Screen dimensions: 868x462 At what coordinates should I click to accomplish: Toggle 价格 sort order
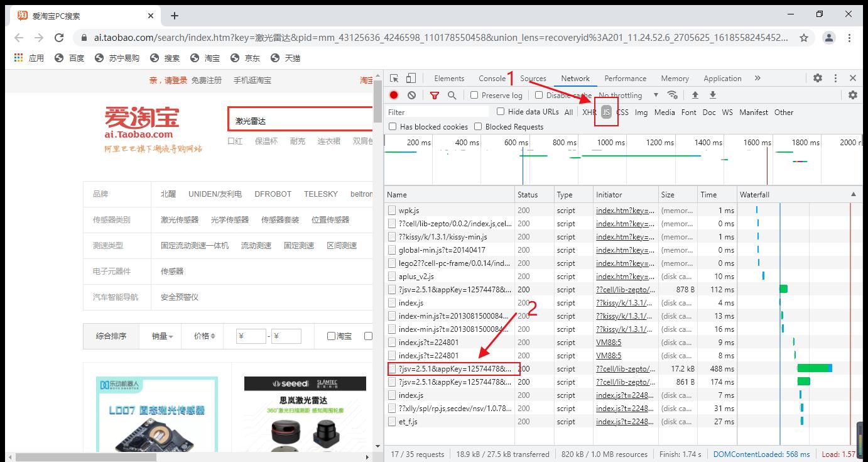pos(205,336)
